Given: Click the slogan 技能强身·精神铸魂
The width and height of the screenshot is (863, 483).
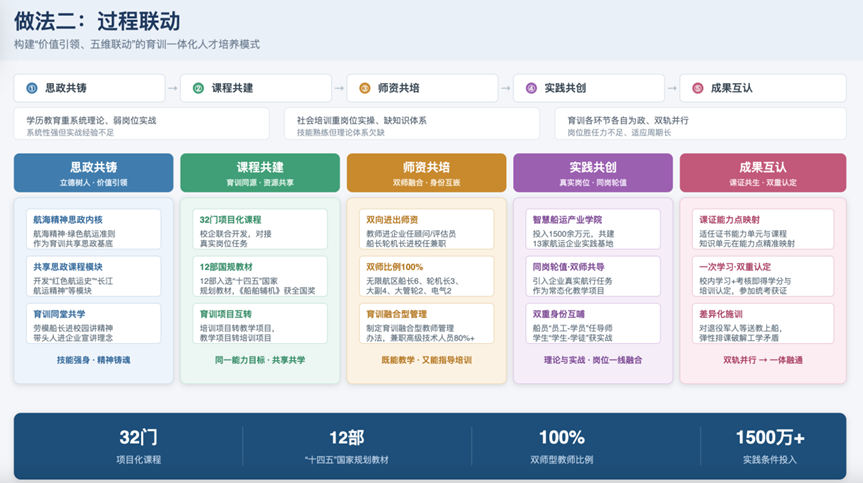Looking at the screenshot, I should (x=94, y=360).
